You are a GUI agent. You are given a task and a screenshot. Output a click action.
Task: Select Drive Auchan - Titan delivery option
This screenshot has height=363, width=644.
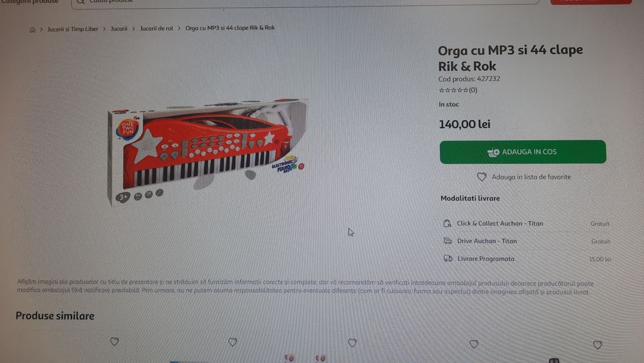coord(527,241)
